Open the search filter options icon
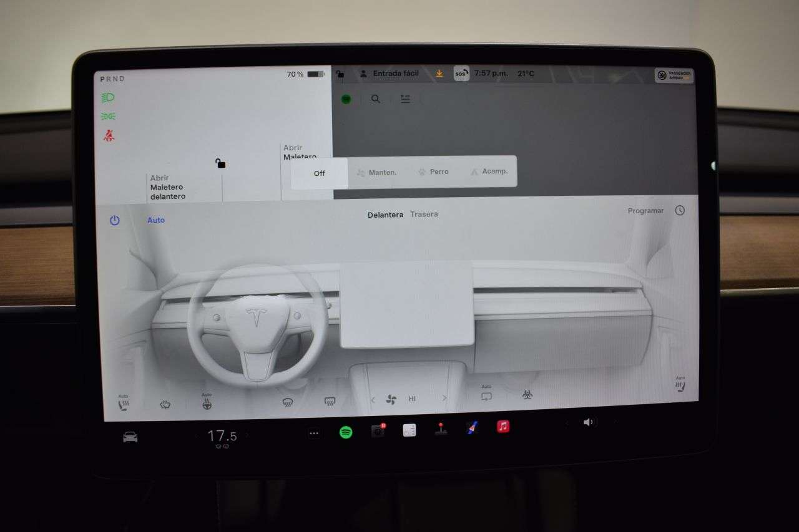Viewport: 799px width, 532px height. [x=405, y=99]
